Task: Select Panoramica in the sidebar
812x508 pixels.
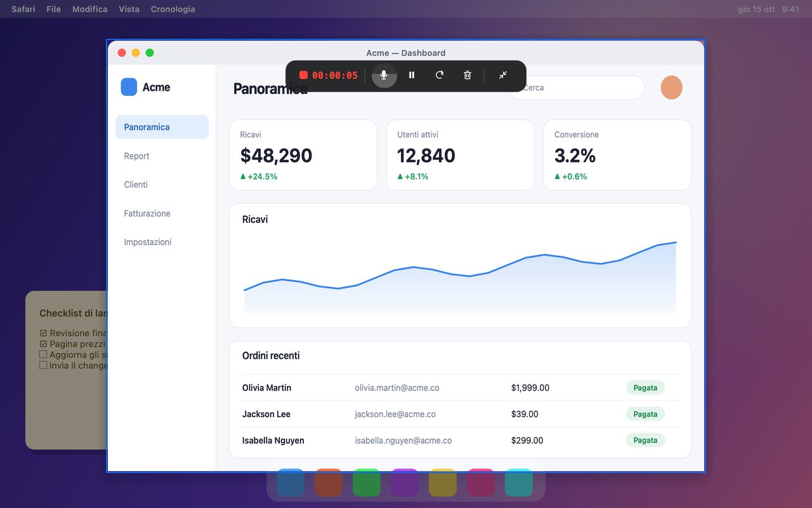Action: click(162, 127)
